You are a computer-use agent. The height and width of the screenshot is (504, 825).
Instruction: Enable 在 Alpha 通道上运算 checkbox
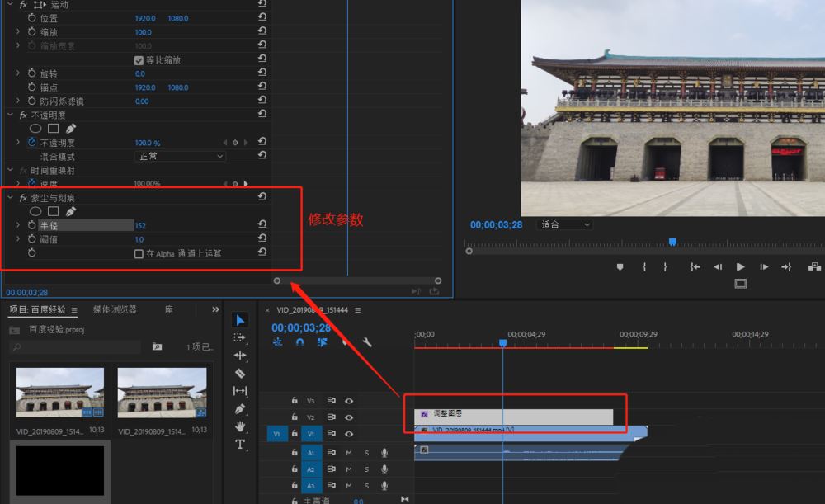point(139,254)
